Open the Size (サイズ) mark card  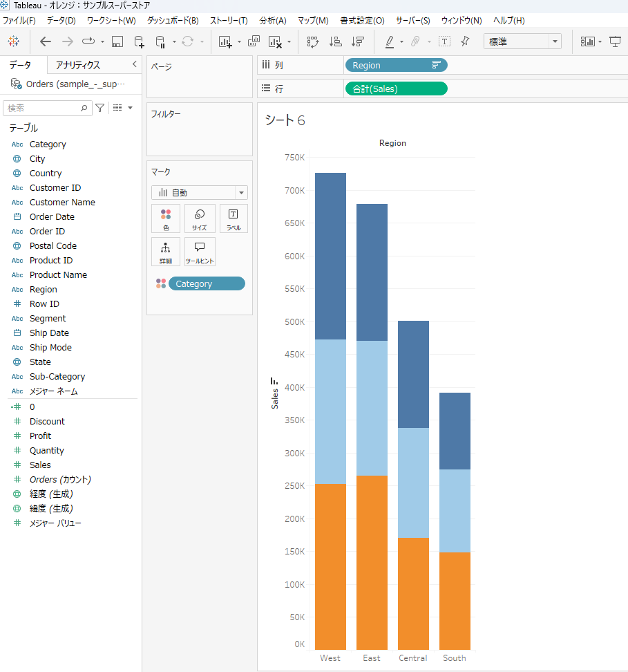pyautogui.click(x=200, y=218)
